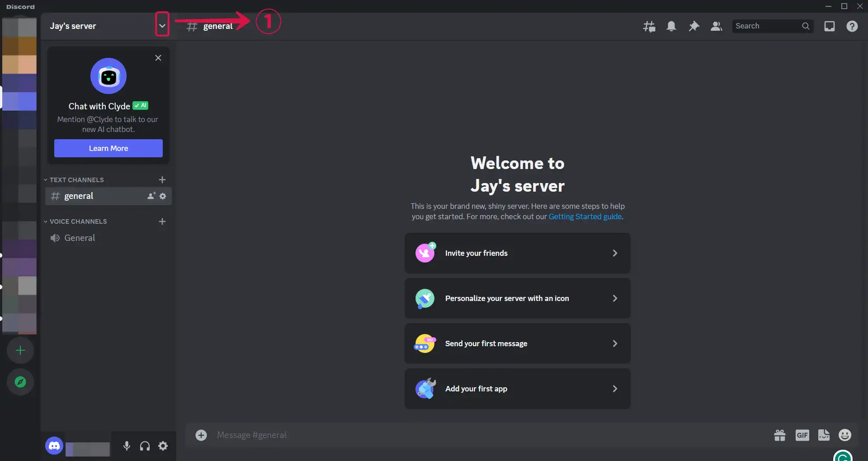
Task: Explore discoverable servers compass icon
Action: (20, 382)
